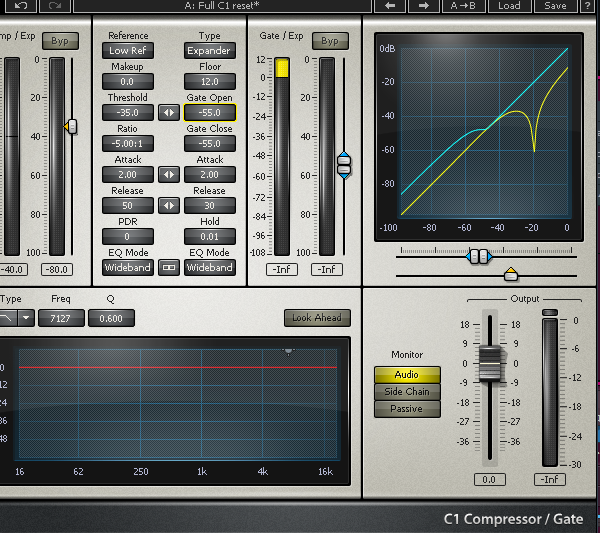The image size is (600, 533).
Task: Switch the Expander type button
Action: 209,51
